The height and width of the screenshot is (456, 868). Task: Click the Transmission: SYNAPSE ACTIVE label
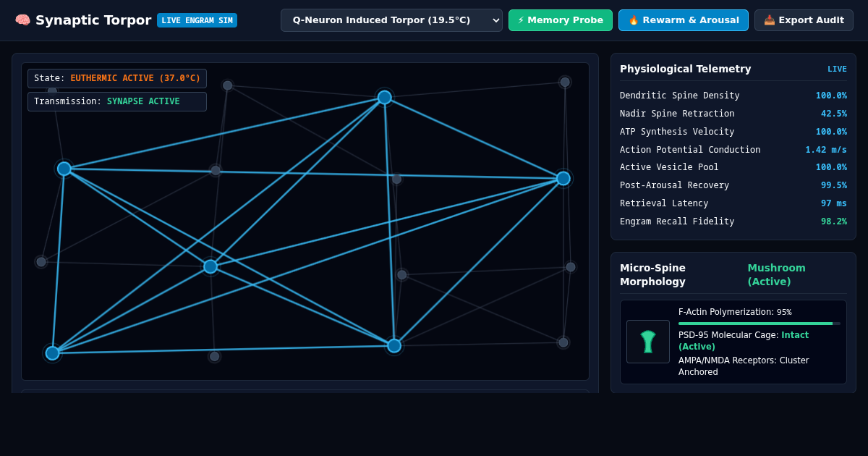[117, 101]
